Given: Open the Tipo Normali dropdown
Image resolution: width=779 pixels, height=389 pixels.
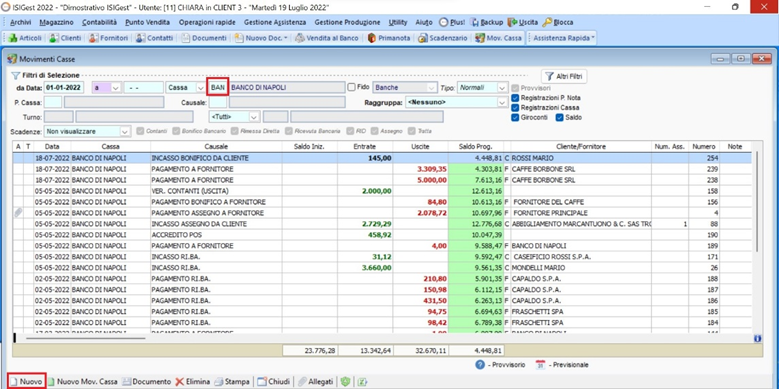Looking at the screenshot, I should click(x=482, y=87).
